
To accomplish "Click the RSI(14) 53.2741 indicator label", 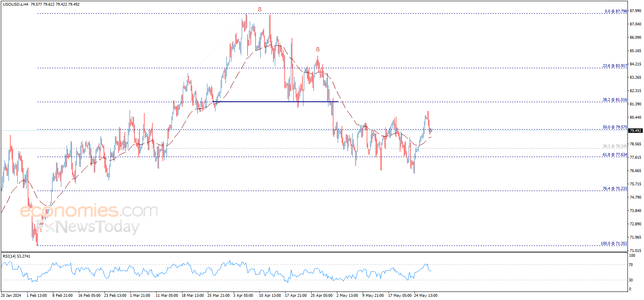I will [x=17, y=256].
